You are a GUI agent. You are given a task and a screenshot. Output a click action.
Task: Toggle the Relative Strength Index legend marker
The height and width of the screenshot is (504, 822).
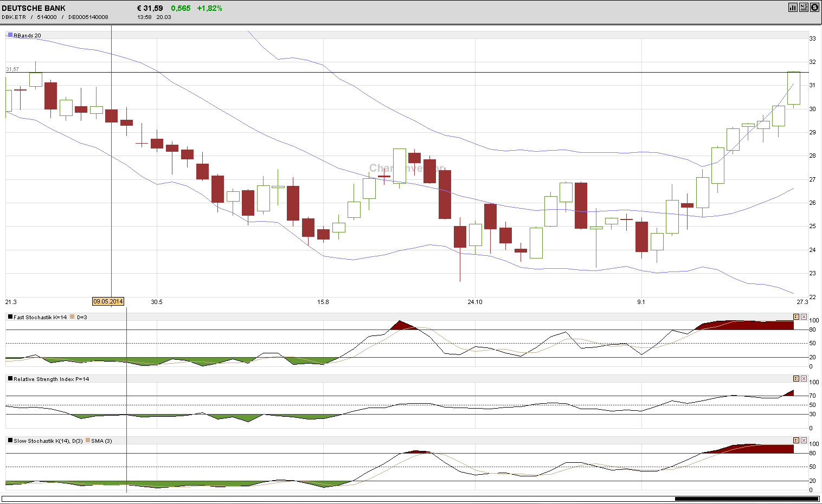coord(9,379)
